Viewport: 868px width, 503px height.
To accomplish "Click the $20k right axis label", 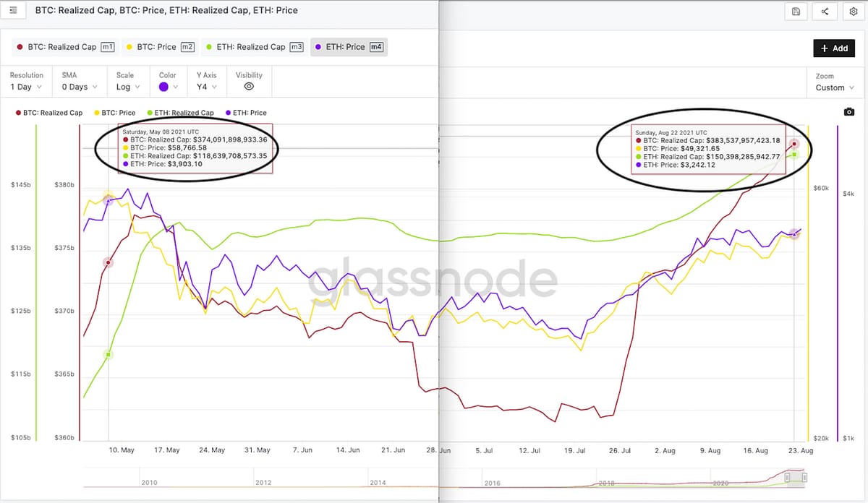I will (821, 438).
